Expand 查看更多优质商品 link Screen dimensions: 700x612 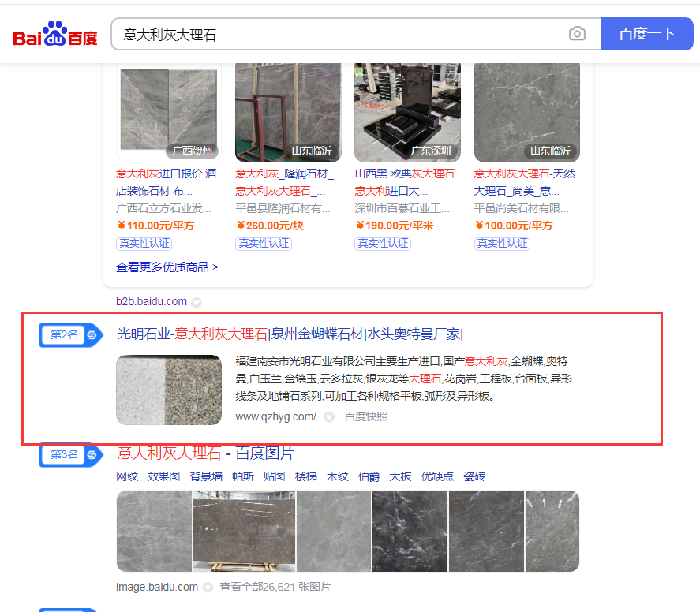pos(167,267)
